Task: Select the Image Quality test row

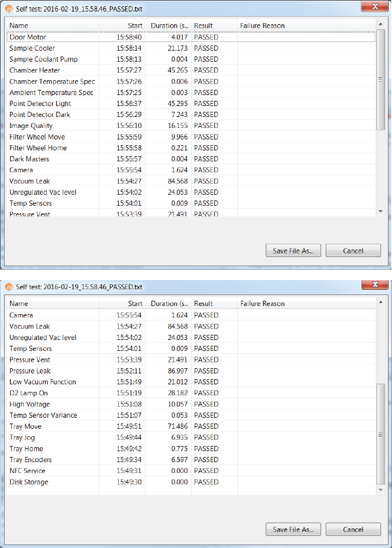Action: tap(191, 126)
